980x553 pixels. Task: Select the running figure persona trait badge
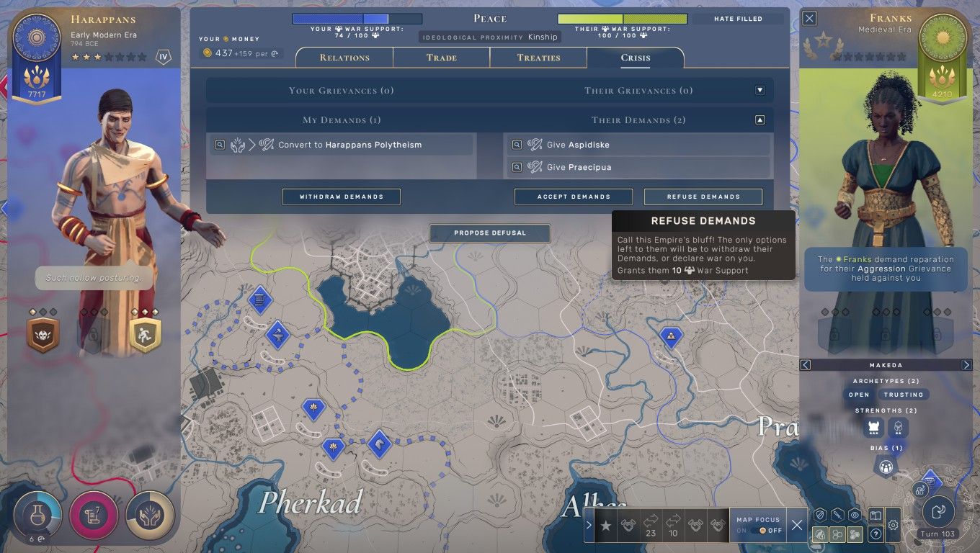[x=146, y=335]
